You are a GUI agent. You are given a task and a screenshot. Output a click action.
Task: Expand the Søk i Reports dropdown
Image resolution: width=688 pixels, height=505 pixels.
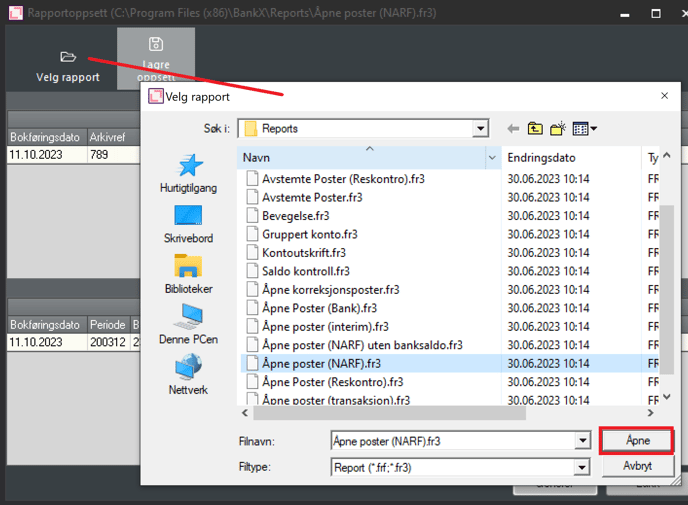coord(481,128)
